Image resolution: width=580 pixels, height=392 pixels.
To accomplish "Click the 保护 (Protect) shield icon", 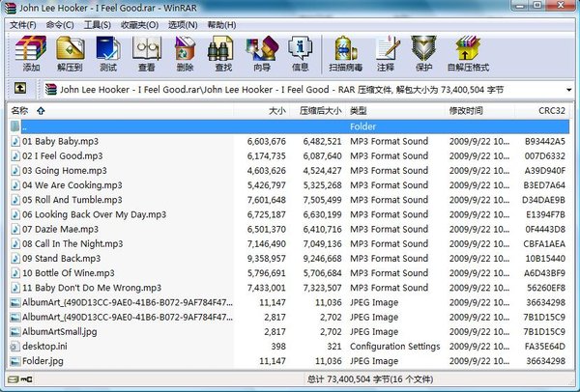I will click(x=423, y=48).
